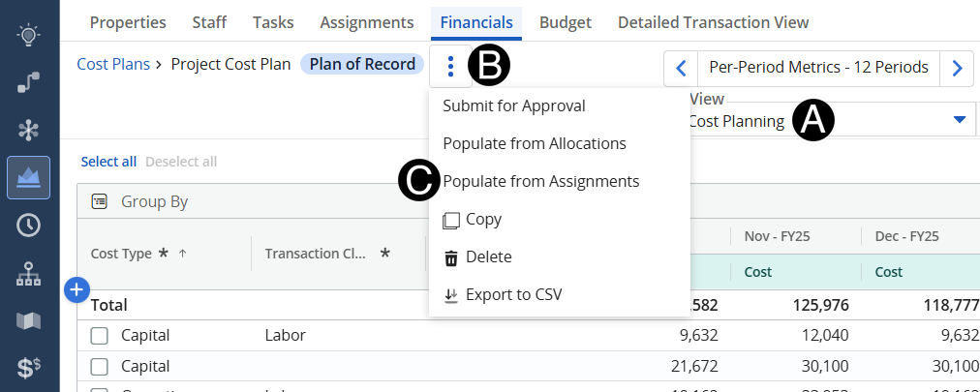This screenshot has height=392, width=980.
Task: Click the blue plus add row button
Action: tap(77, 288)
